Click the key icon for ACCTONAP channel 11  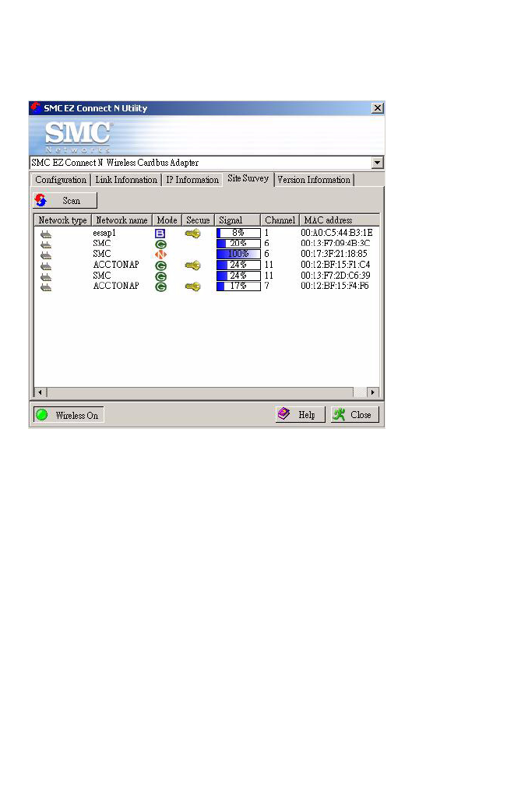pos(192,265)
